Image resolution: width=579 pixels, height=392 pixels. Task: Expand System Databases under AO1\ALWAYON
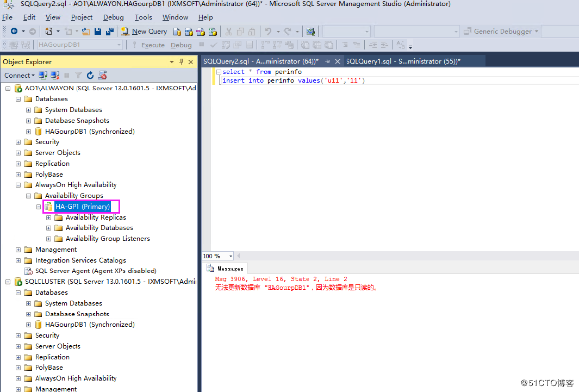coord(28,110)
